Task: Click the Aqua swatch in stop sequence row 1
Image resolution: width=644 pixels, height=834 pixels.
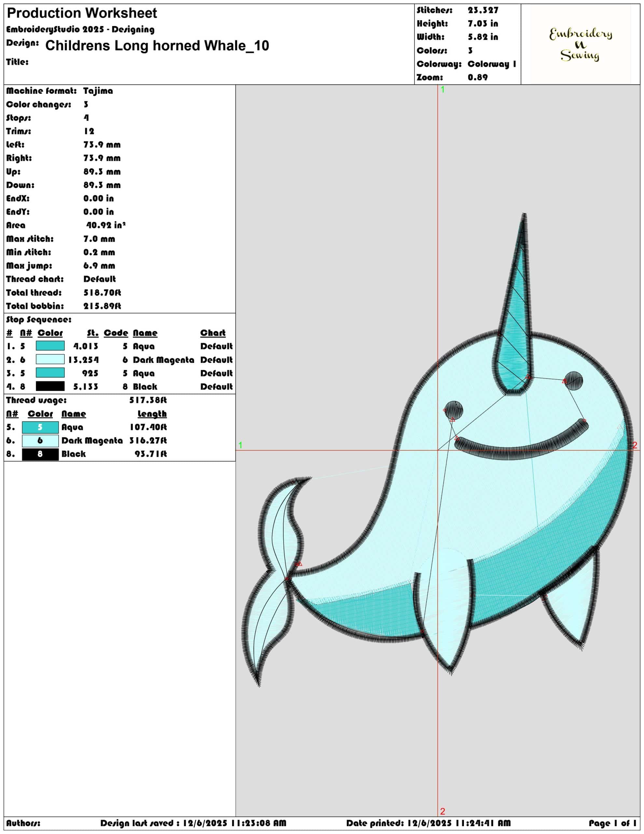Action: click(x=50, y=346)
